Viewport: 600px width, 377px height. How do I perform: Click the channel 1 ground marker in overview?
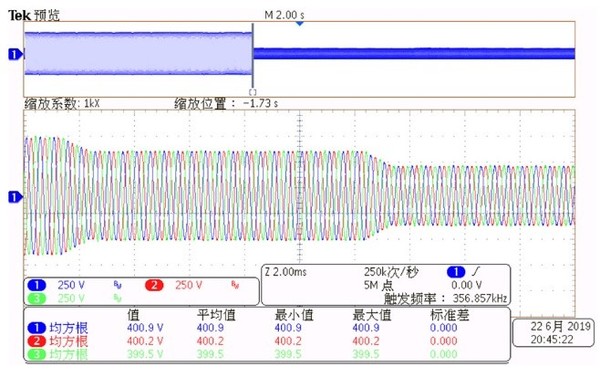tap(15, 54)
